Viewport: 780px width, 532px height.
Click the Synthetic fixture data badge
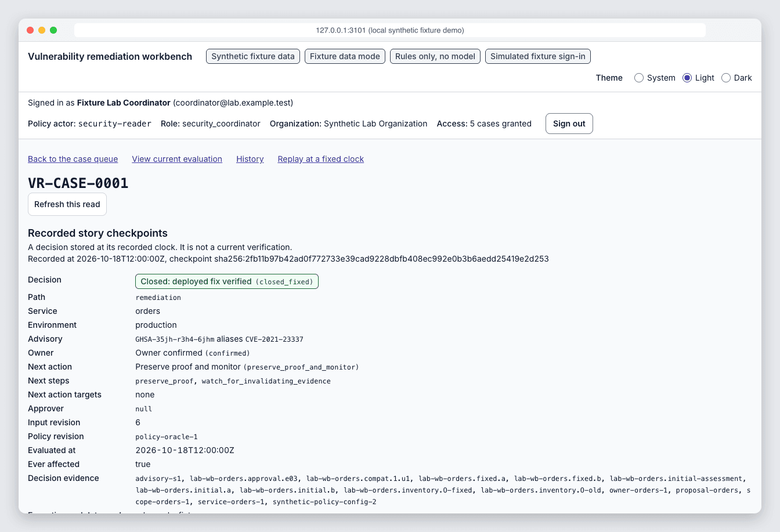click(253, 56)
